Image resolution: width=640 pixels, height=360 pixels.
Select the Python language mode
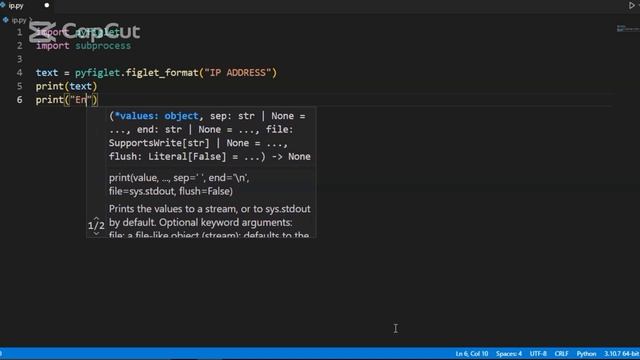click(x=586, y=353)
